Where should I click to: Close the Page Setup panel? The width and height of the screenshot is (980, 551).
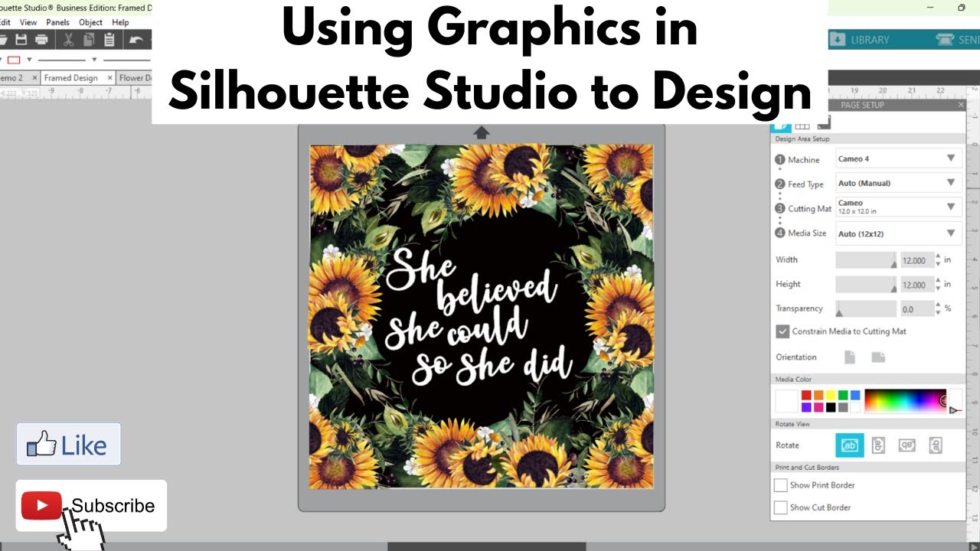961,105
